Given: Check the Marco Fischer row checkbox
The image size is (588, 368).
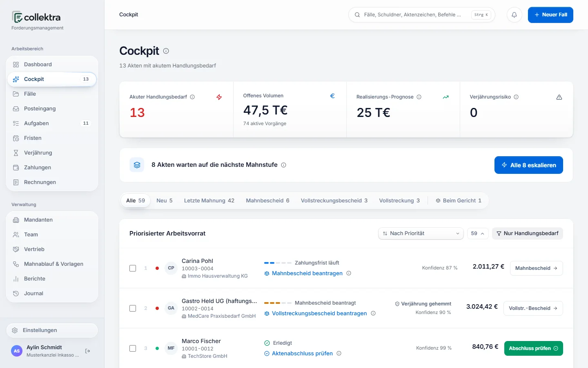Looking at the screenshot, I should (133, 348).
